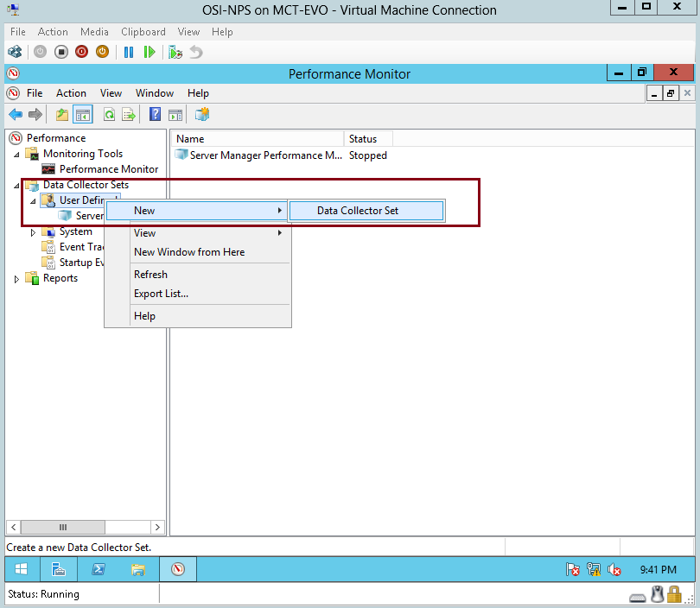700x608 pixels.
Task: Select Data Collector Set submenu item
Action: pos(357,211)
